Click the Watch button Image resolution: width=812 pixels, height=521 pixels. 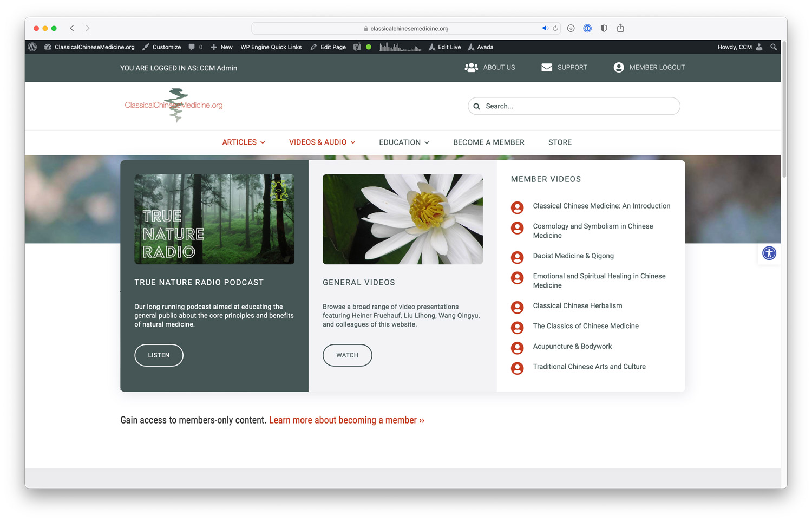(x=348, y=355)
